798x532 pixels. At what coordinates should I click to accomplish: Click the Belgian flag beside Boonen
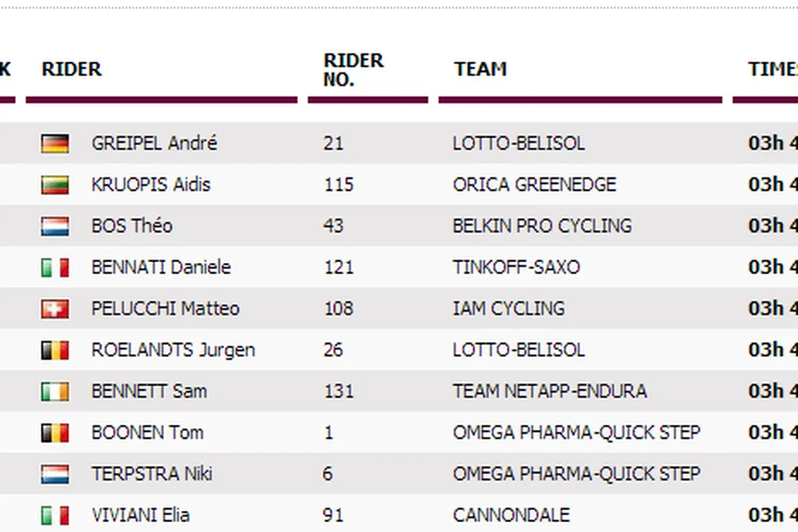pyautogui.click(x=55, y=432)
